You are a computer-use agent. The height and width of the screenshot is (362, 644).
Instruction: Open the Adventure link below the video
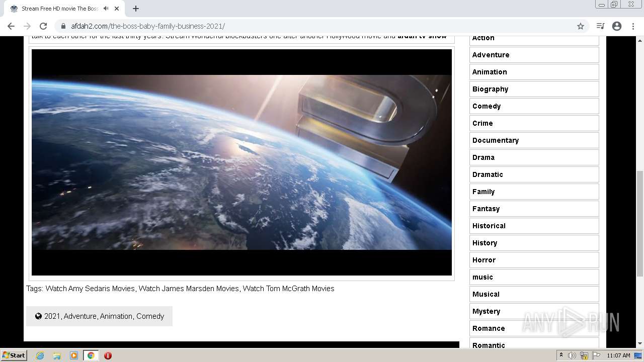click(x=80, y=316)
